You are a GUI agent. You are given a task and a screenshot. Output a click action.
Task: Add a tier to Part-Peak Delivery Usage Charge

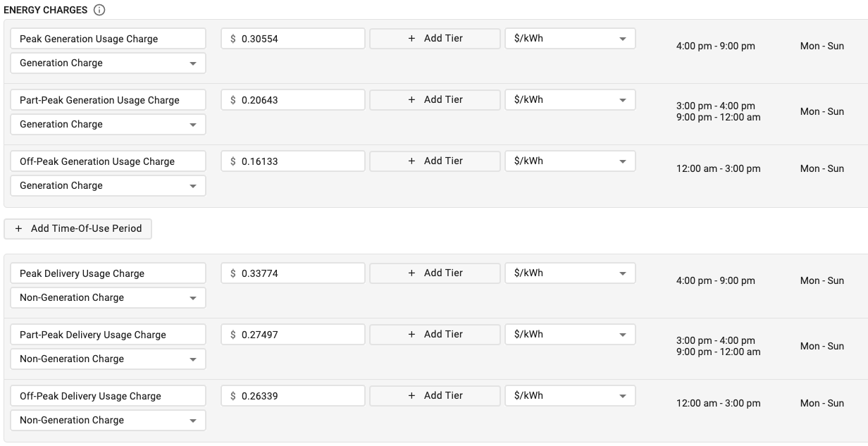[435, 335]
